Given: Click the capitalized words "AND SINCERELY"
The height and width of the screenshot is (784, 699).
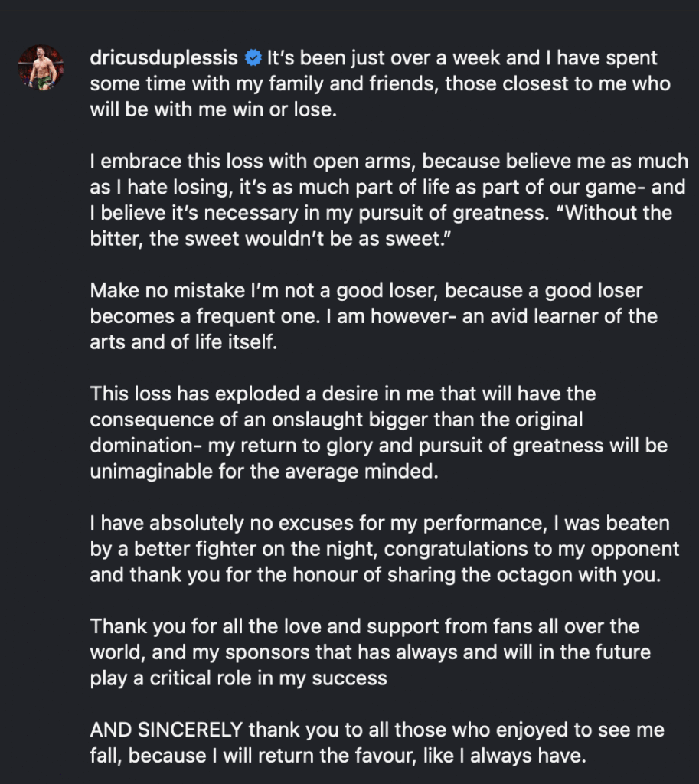Looking at the screenshot, I should [x=166, y=730].
